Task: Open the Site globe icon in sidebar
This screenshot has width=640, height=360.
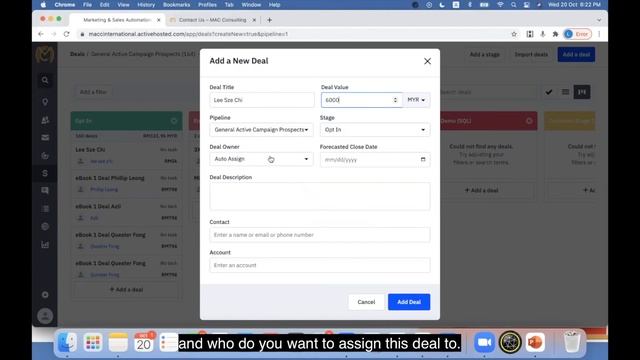Action: 45,227
